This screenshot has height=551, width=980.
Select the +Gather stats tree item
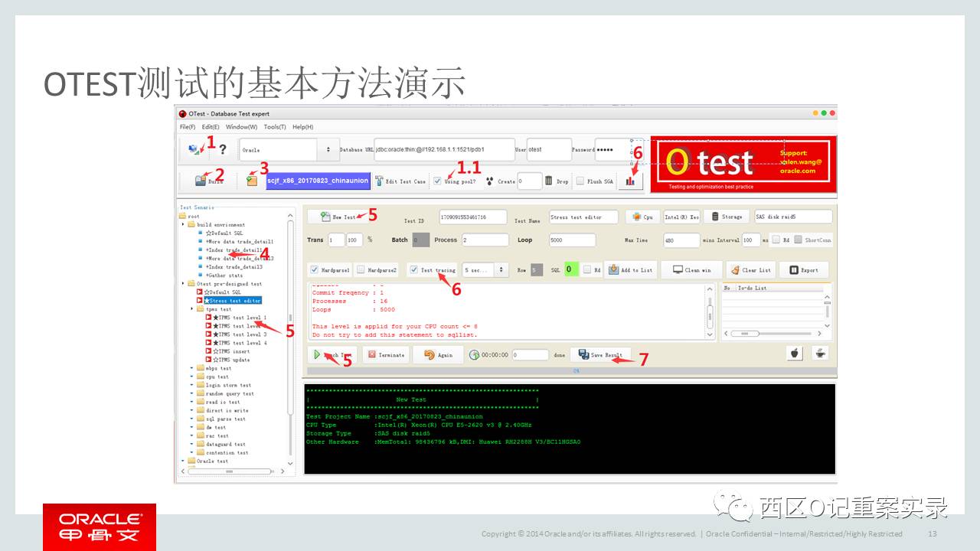(x=224, y=275)
